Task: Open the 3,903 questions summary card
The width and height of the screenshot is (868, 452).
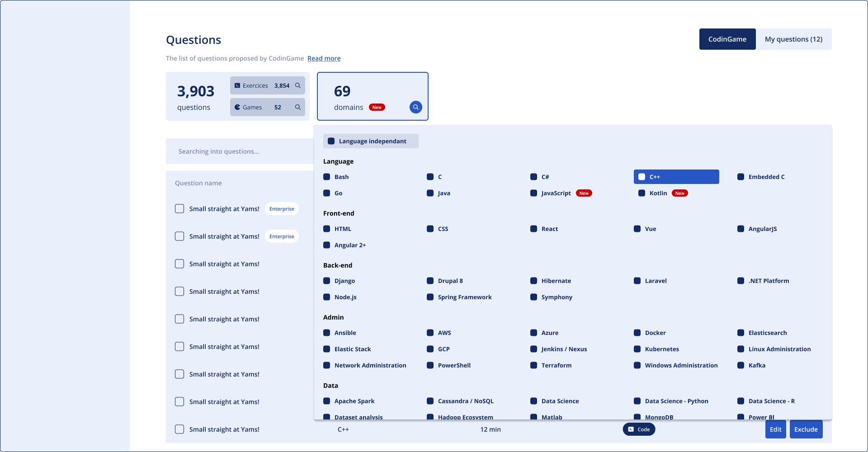Action: click(x=196, y=96)
